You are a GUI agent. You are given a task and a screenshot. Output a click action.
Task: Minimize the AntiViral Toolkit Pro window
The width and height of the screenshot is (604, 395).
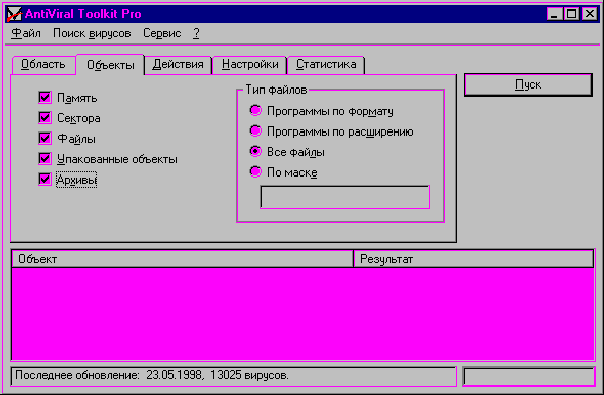pos(554,14)
